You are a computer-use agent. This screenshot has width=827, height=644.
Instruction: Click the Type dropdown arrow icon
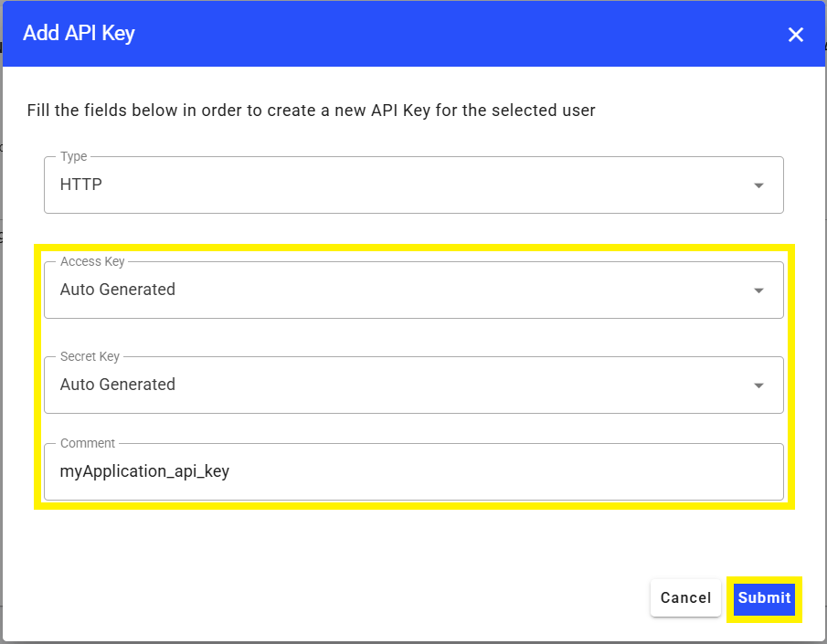tap(758, 185)
